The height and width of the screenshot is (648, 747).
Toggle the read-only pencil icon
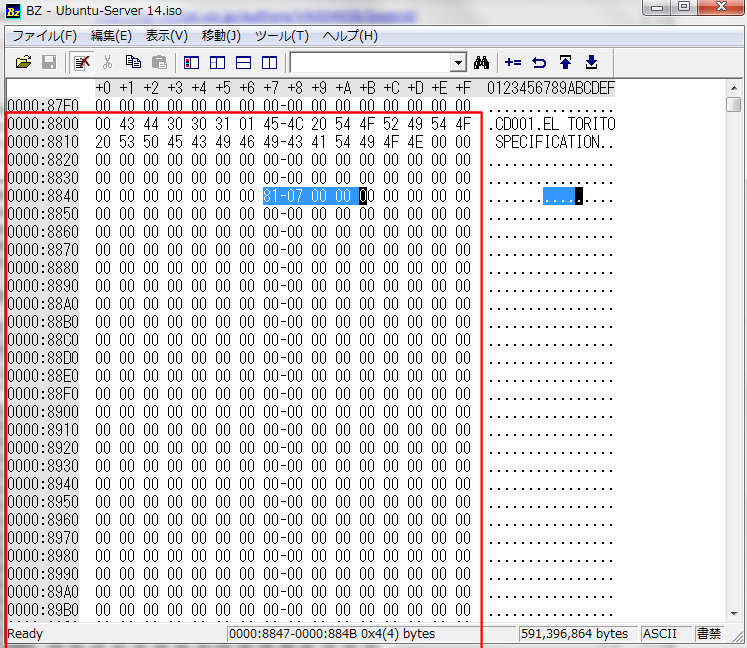click(82, 62)
